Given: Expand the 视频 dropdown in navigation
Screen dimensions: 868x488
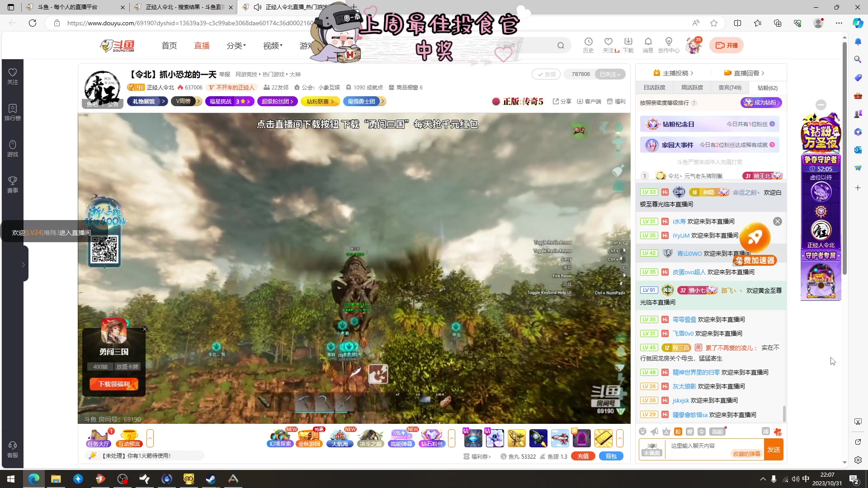Looking at the screenshot, I should [x=273, y=46].
